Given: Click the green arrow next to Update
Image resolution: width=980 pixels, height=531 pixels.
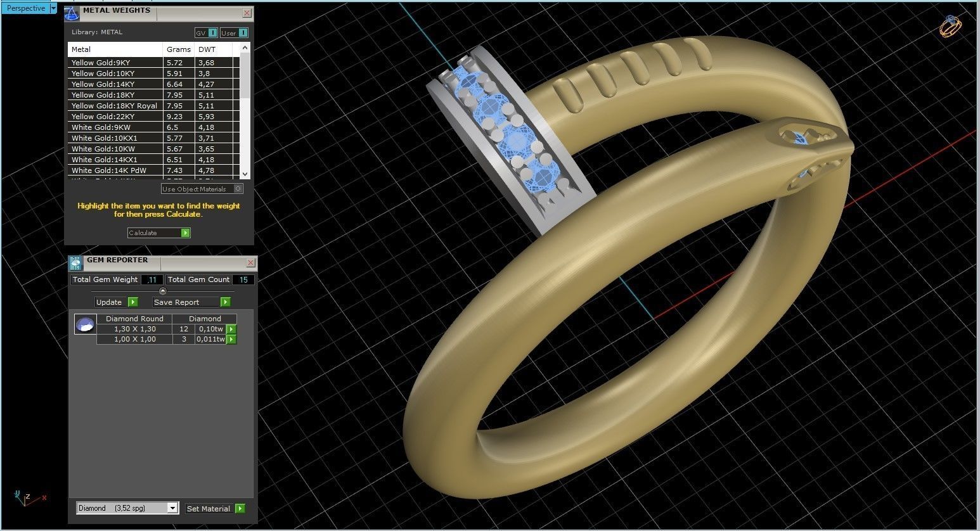Looking at the screenshot, I should coord(132,302).
